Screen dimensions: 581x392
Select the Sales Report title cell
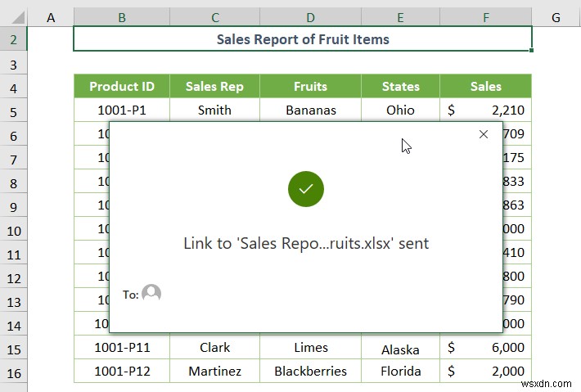(x=303, y=39)
